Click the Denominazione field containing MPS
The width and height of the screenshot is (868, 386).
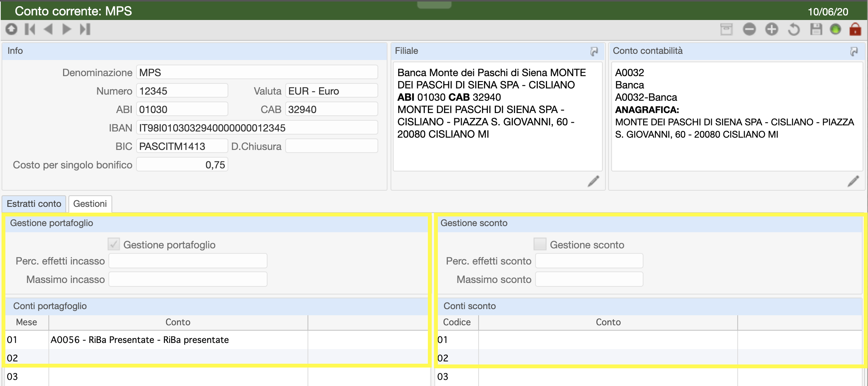coord(257,72)
